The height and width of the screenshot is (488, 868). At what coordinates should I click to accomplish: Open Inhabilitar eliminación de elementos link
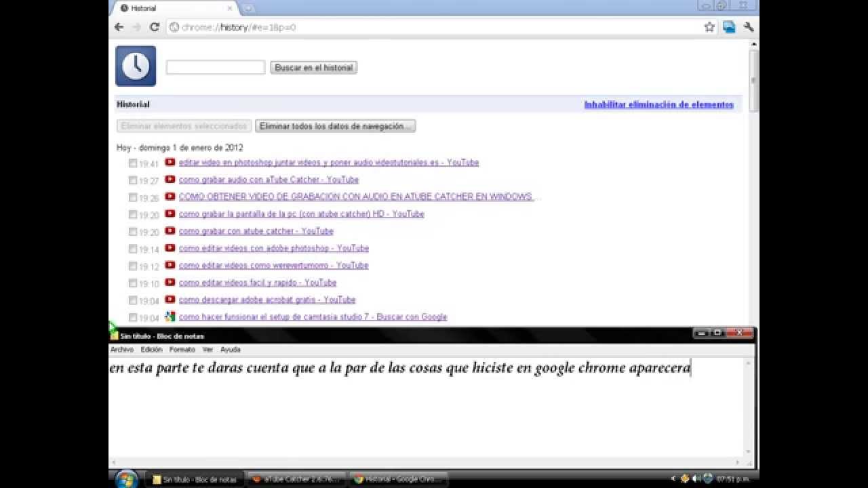coord(658,104)
